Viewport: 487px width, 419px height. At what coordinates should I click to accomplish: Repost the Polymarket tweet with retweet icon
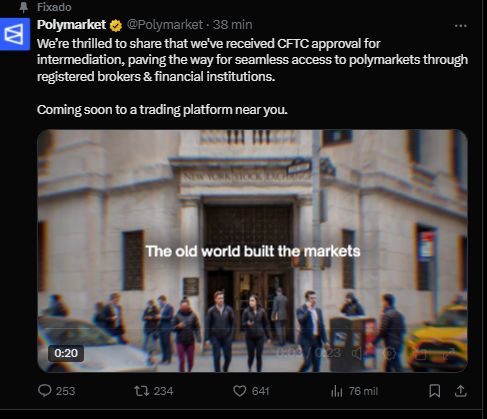[x=142, y=391]
